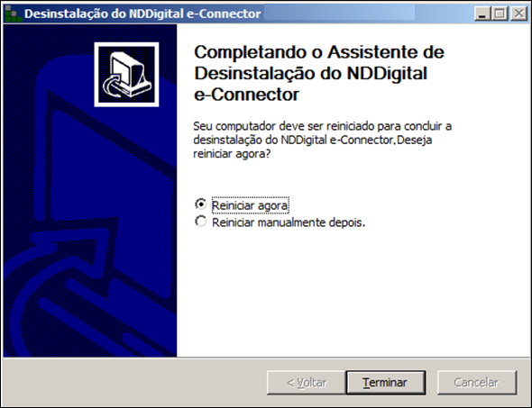Screen dimensions: 532x408
Task: Maximize the uninstaller window
Action: [500, 14]
